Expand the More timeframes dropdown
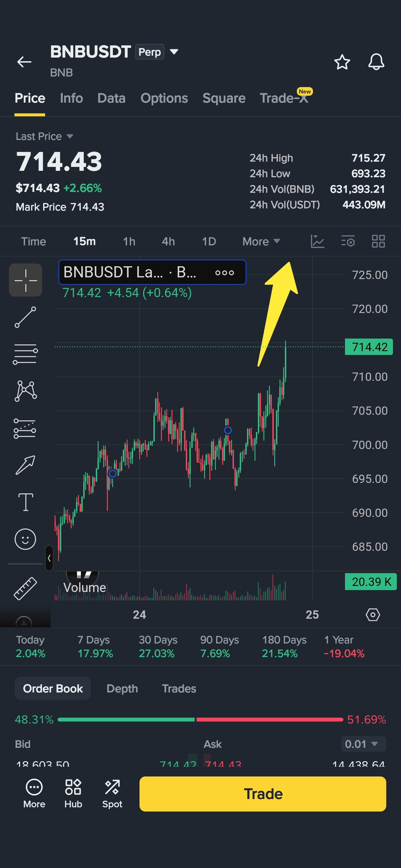 (261, 241)
